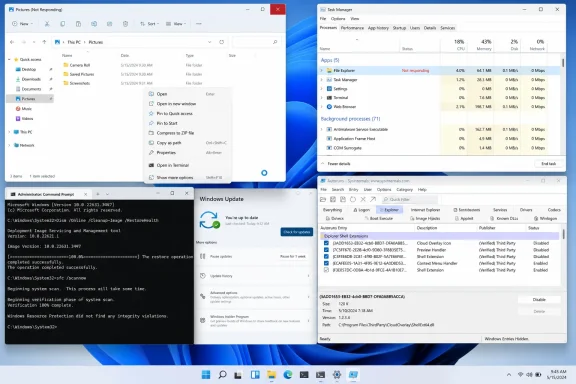Click the Back arrow in File Explorer

(x=12, y=42)
